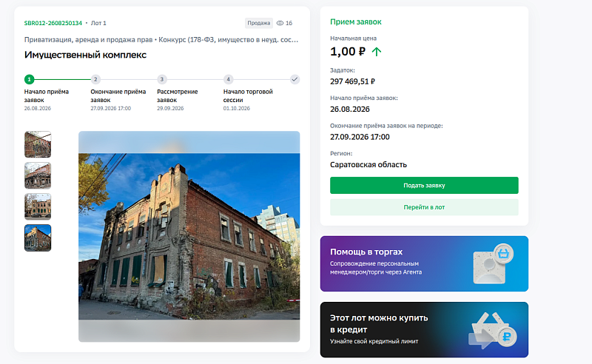Click the ruble coin icon in the credit banner
592x364 pixels.
coord(507,336)
